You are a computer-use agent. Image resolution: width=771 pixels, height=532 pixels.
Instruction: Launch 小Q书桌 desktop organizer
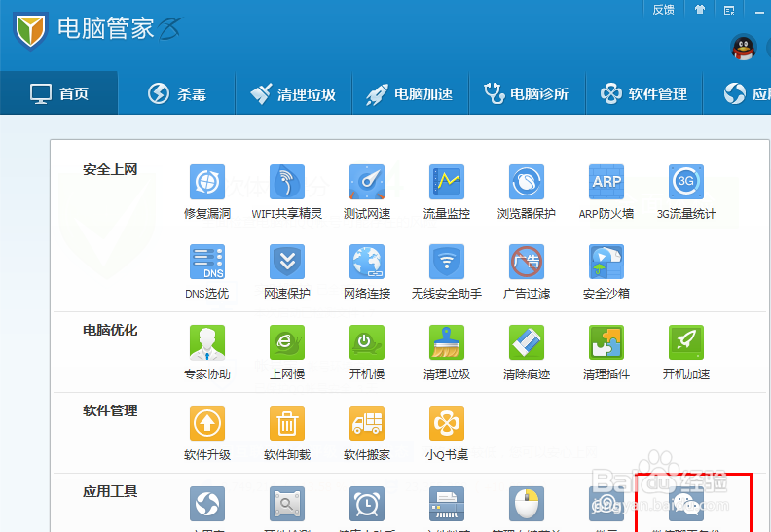(447, 433)
